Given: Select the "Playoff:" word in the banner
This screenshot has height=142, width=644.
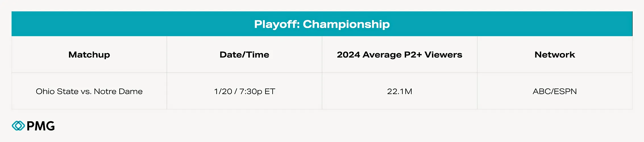Looking at the screenshot, I should click(x=277, y=24).
